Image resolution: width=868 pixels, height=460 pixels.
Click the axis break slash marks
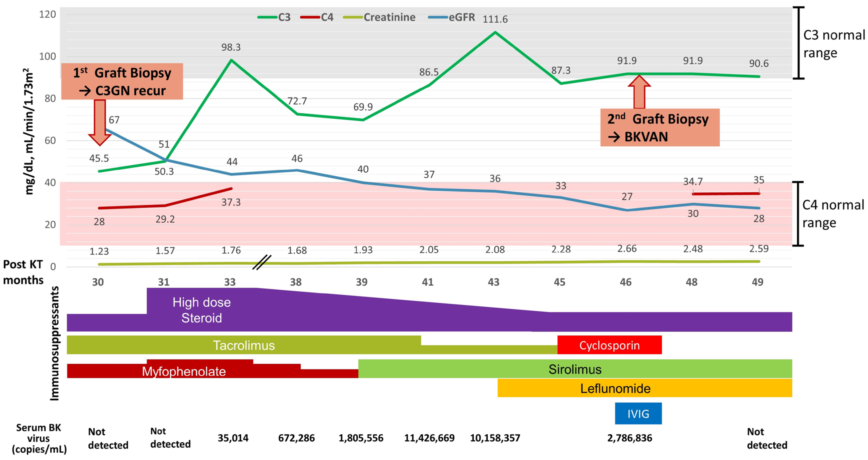262,262
